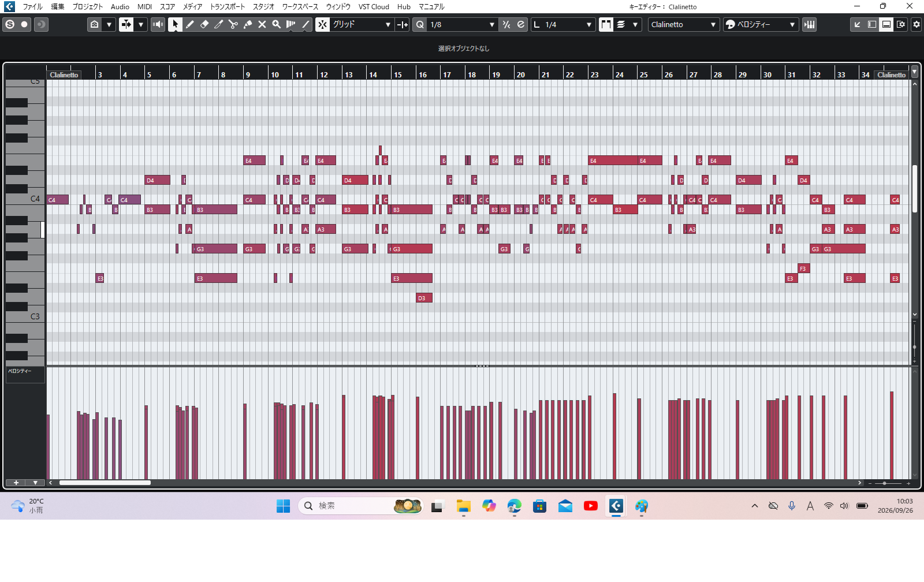Click the Show Part Borders icon
Viewport: 924px width, 582px height.
click(x=606, y=24)
